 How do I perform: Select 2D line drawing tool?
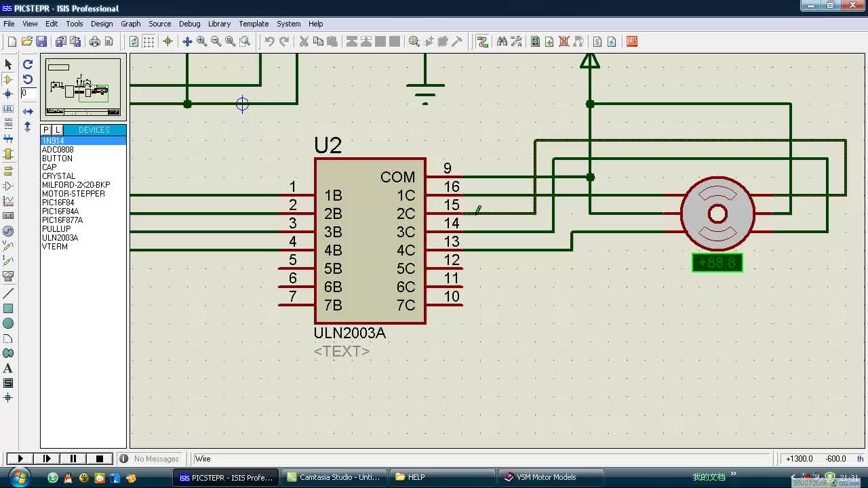point(8,293)
